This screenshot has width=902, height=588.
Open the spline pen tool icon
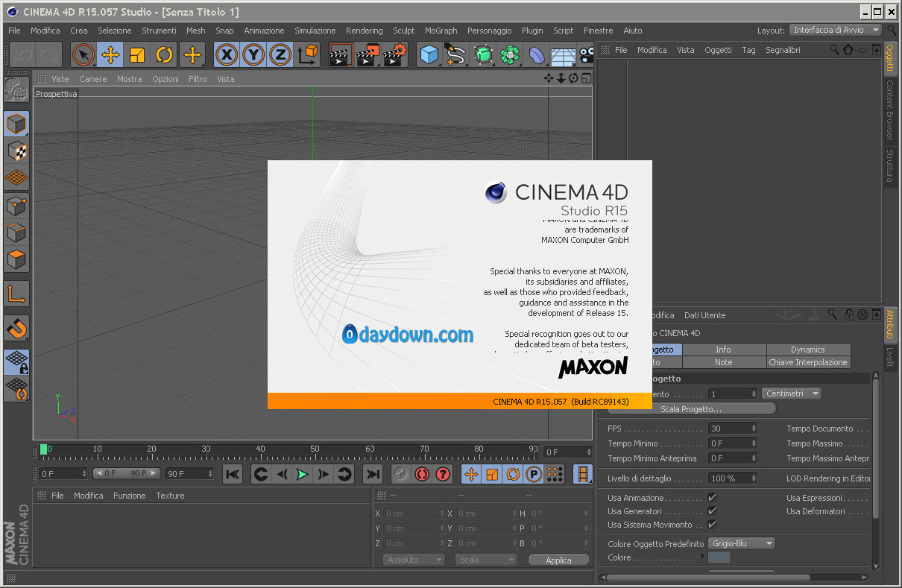tap(455, 54)
